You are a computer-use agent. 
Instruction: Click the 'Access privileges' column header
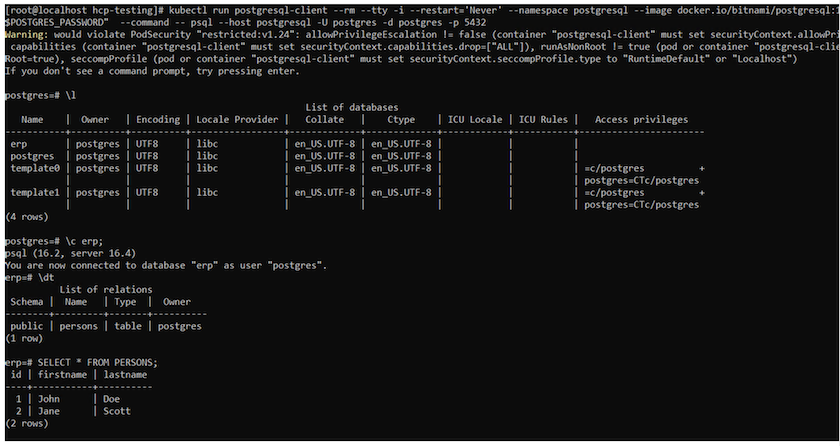(x=641, y=120)
